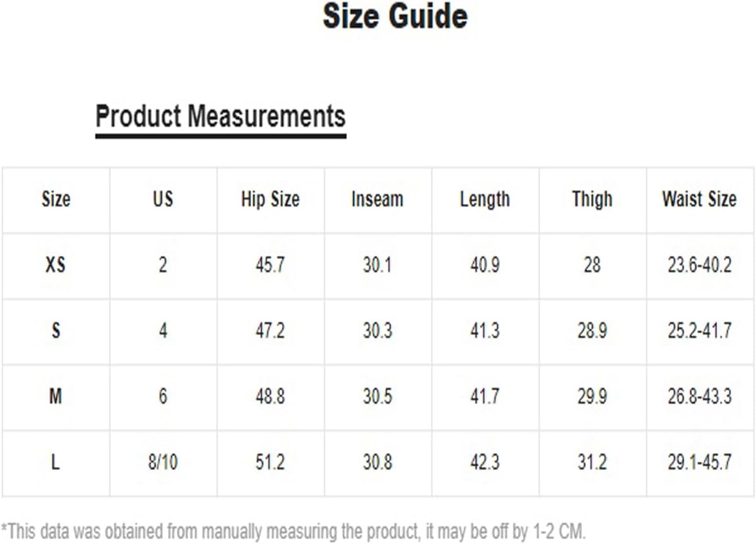Click the Size Guide title

(395, 16)
